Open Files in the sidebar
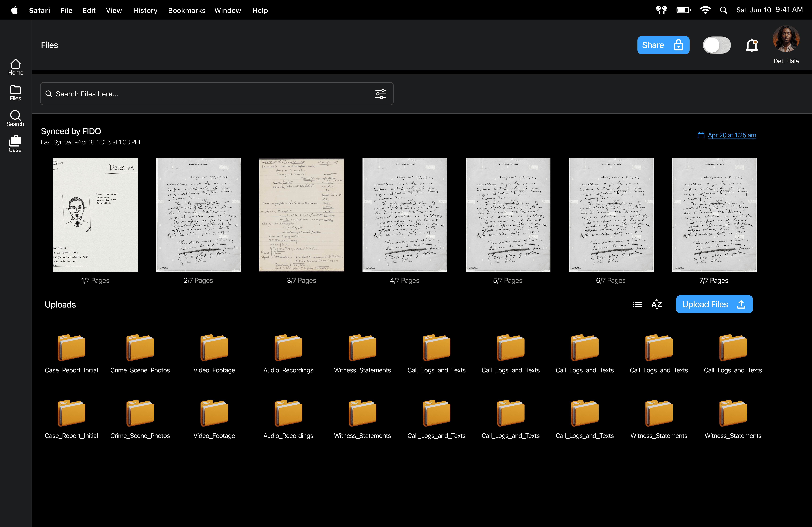This screenshot has width=812, height=527. pyautogui.click(x=15, y=93)
